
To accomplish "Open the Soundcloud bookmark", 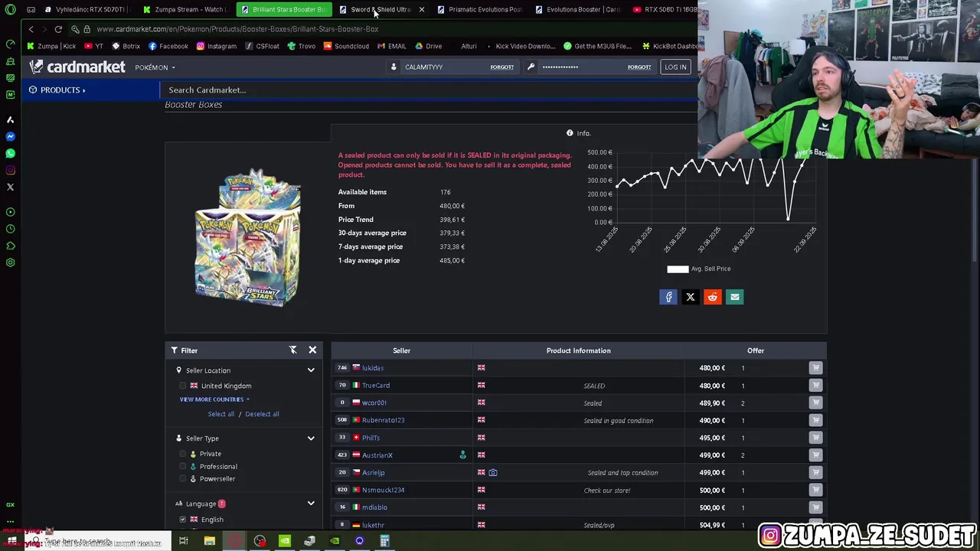I will click(x=346, y=46).
